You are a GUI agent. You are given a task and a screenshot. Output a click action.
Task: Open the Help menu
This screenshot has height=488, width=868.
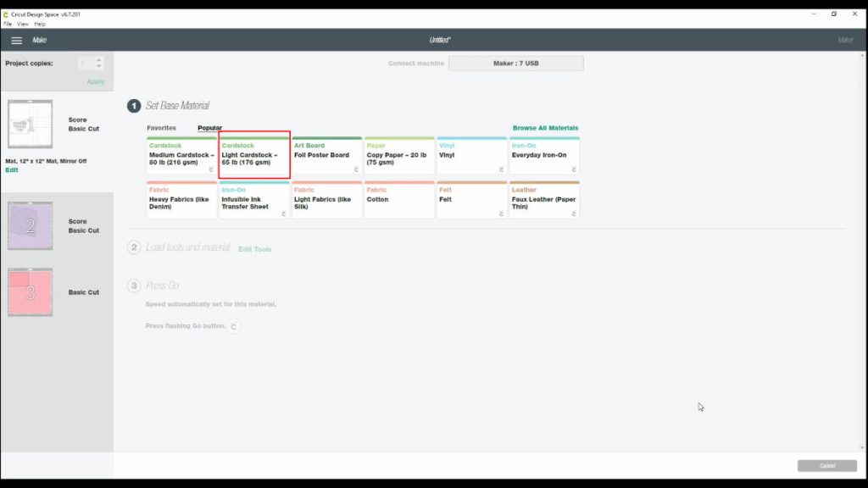[x=40, y=25]
